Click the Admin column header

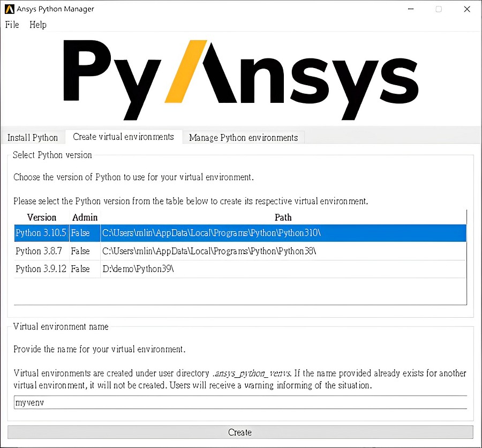point(84,218)
